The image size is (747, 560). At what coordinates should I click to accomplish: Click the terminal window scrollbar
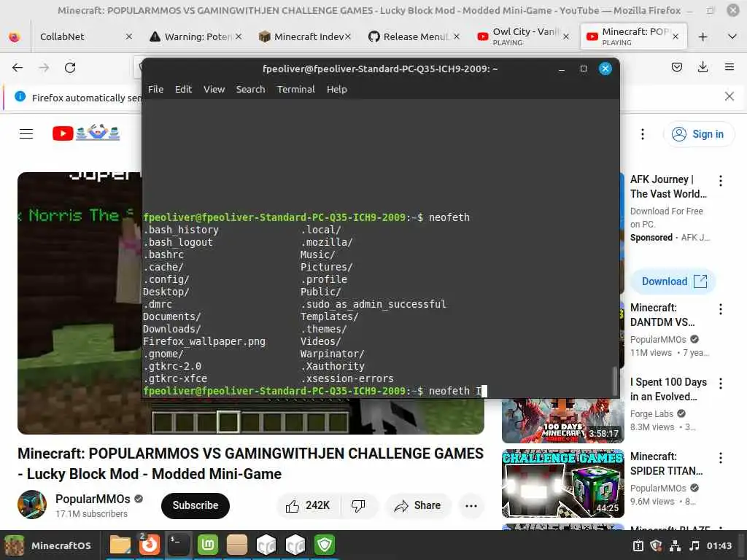(x=614, y=380)
